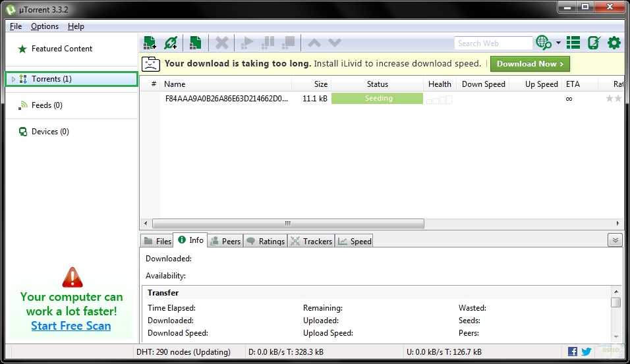Click the Create New Torrent icon

click(195, 43)
